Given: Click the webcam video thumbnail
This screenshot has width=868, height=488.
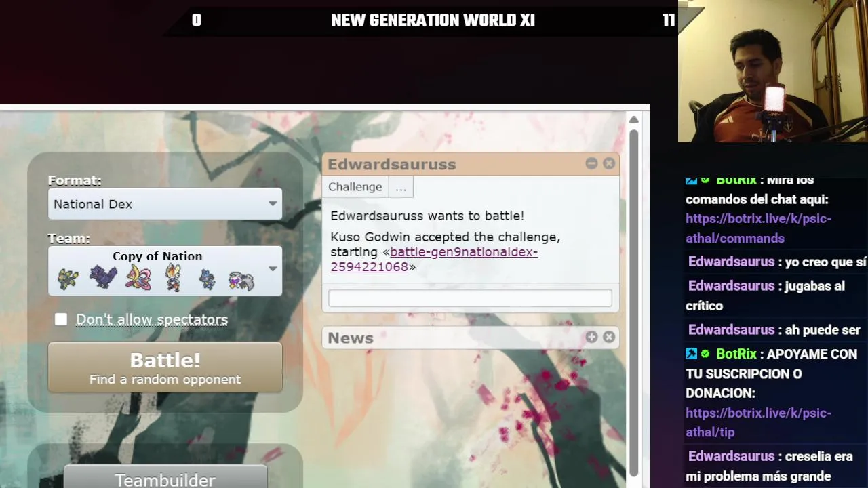Looking at the screenshot, I should (x=773, y=71).
